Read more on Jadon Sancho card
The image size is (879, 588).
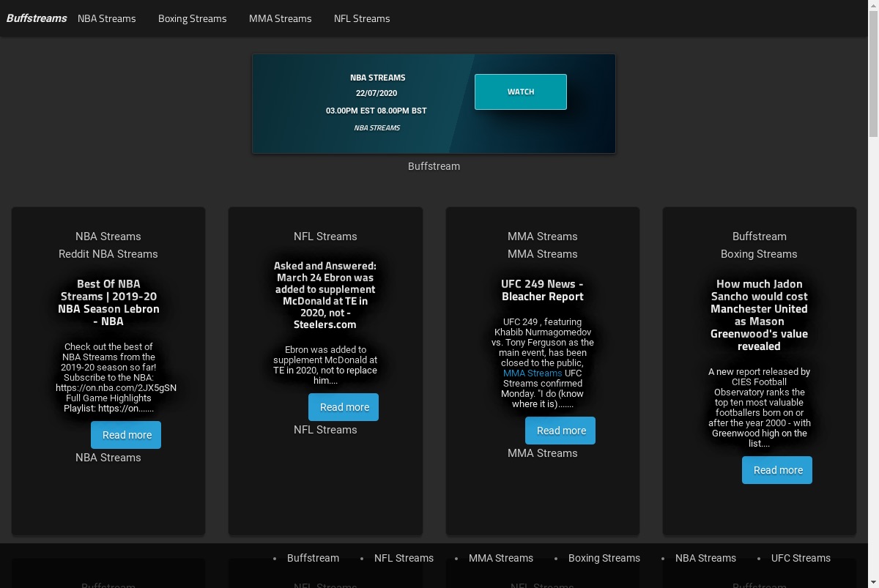777,470
